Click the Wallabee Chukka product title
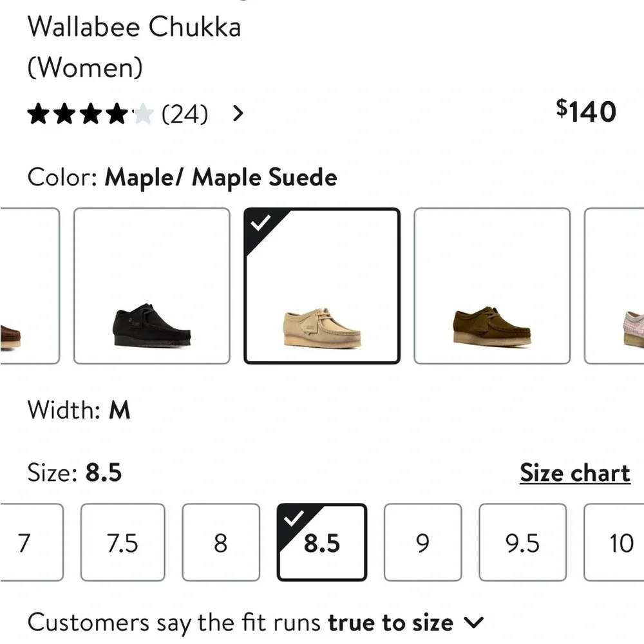The width and height of the screenshot is (644, 644). point(134,27)
